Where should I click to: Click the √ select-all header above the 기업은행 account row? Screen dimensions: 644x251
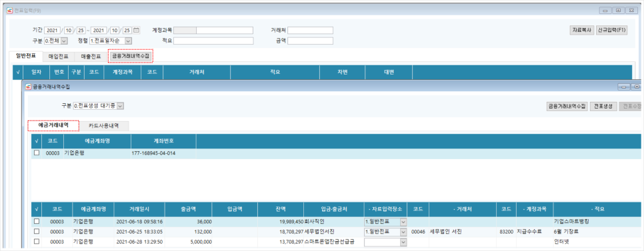[37, 140]
